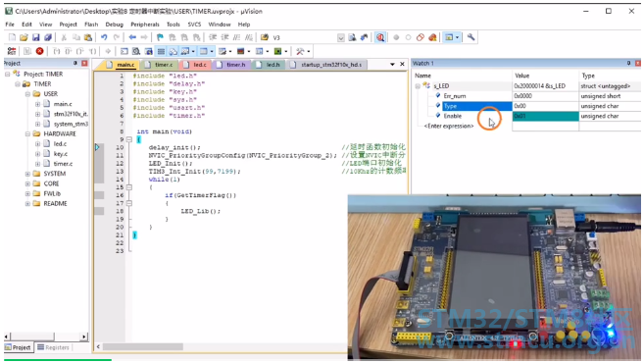Disable all breakpoints icon
This screenshot has width=644, height=363.
[x=421, y=37]
